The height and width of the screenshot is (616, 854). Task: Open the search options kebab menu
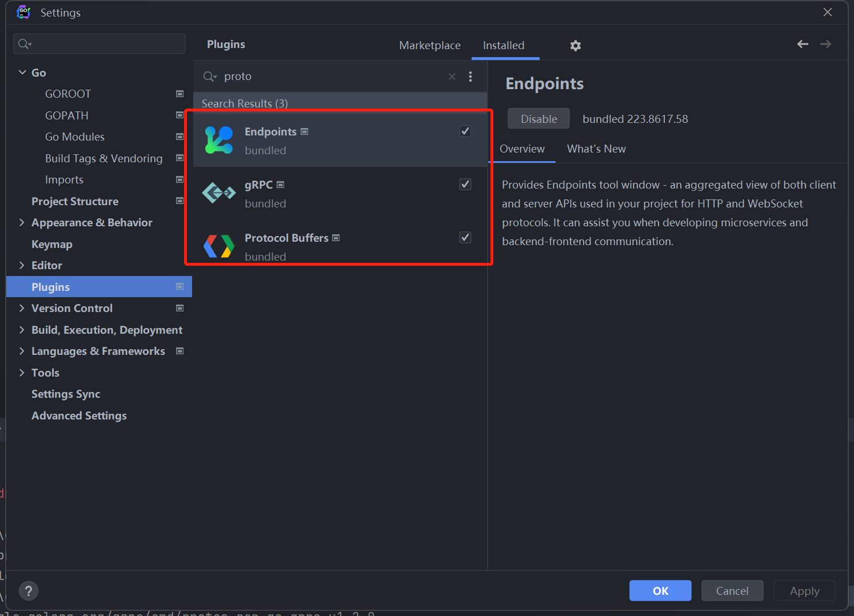coord(470,76)
